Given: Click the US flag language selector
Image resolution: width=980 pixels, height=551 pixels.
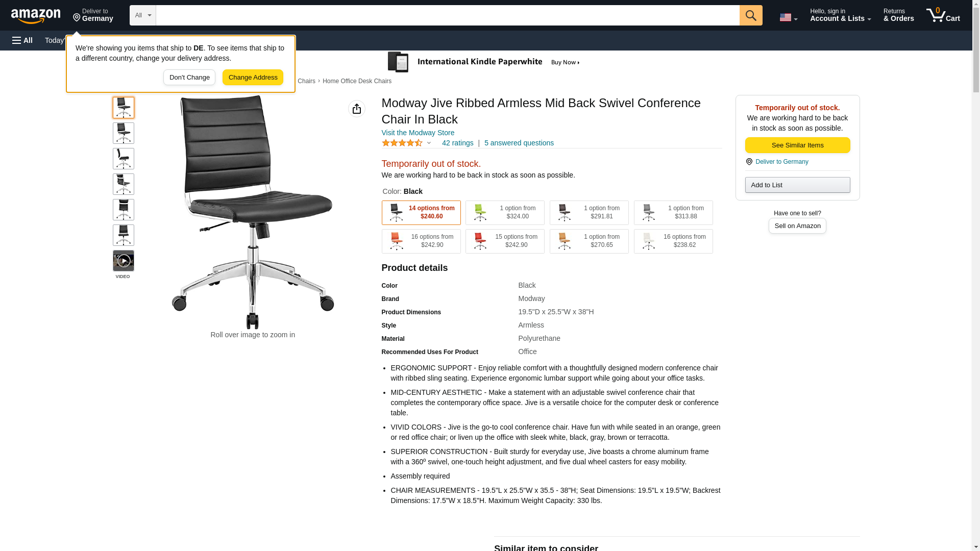Looking at the screenshot, I should 788,17.
